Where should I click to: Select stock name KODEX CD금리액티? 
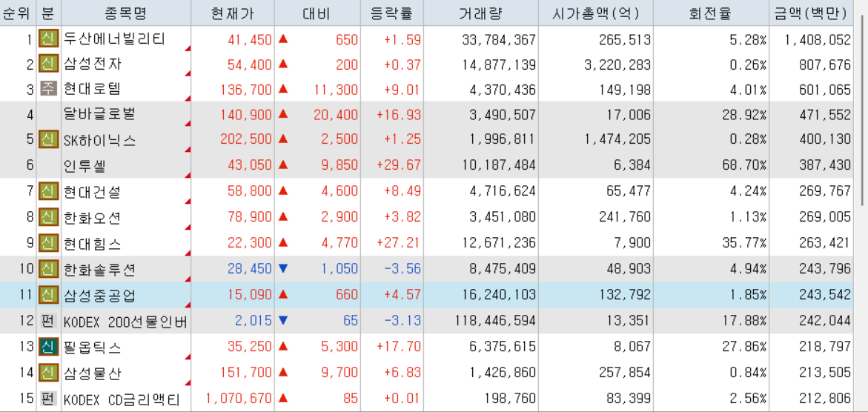click(122, 398)
